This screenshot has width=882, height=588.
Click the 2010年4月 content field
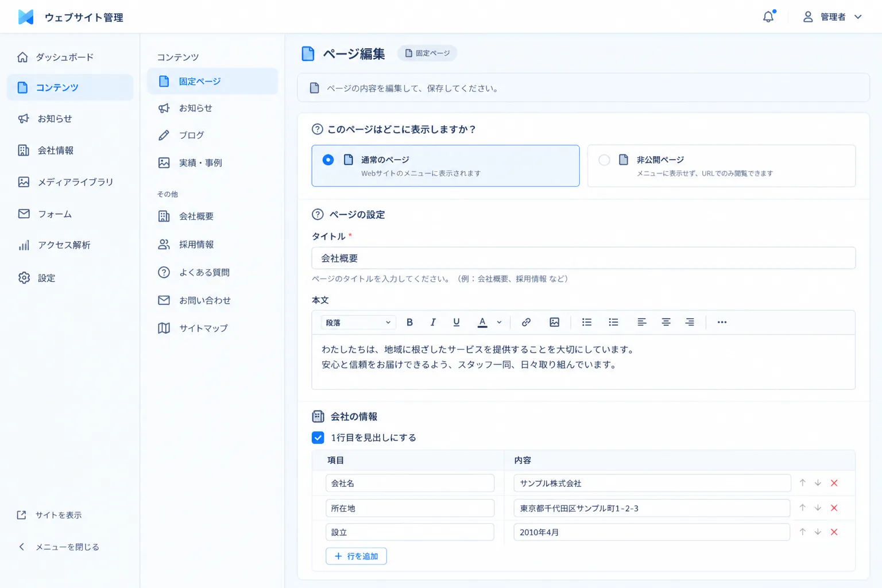pos(652,532)
